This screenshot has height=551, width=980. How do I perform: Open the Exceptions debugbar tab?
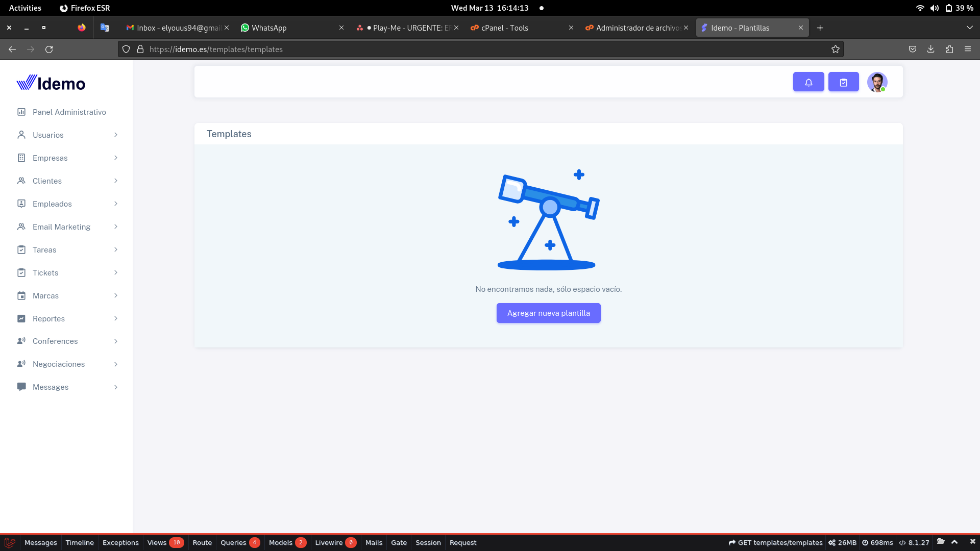120,543
